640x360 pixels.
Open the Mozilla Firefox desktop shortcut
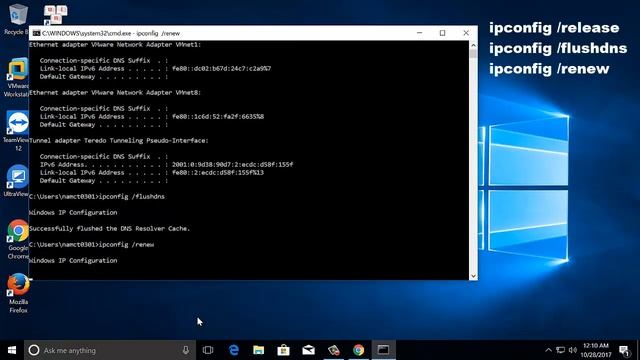tap(18, 293)
